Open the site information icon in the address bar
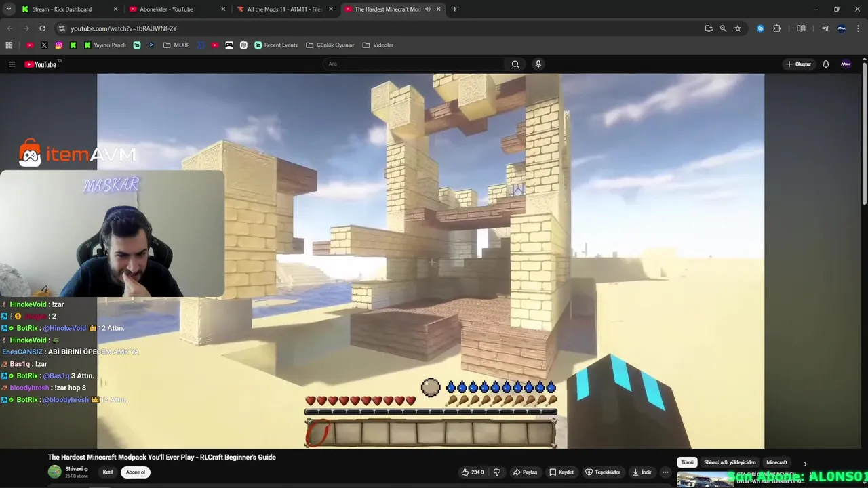This screenshot has height=488, width=868. [x=62, y=28]
